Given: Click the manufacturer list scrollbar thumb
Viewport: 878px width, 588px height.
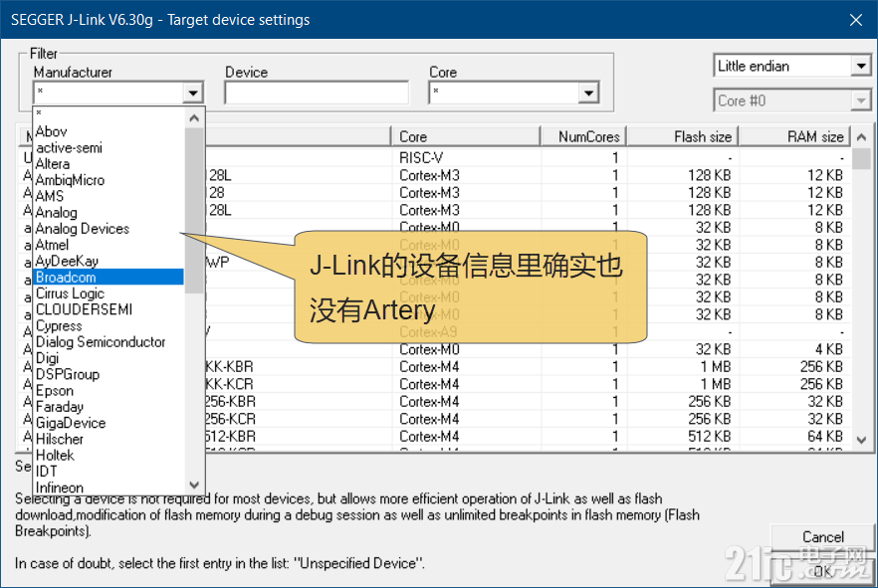Looking at the screenshot, I should [194, 211].
